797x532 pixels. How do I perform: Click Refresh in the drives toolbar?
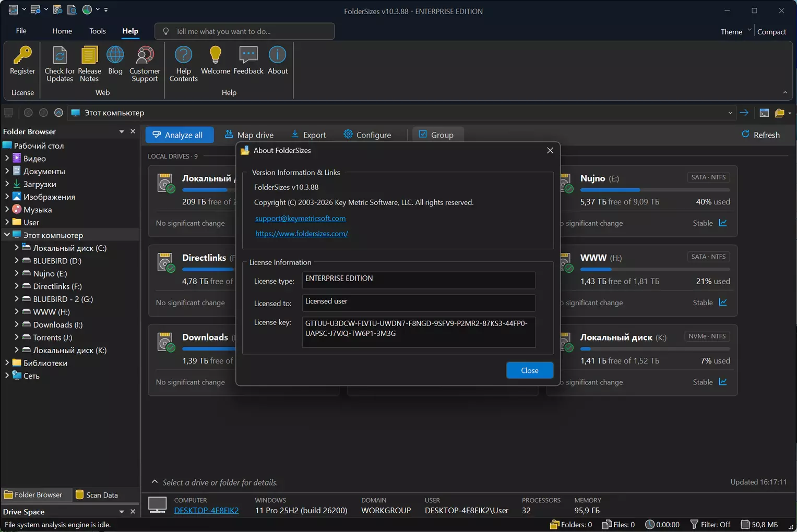pos(761,135)
